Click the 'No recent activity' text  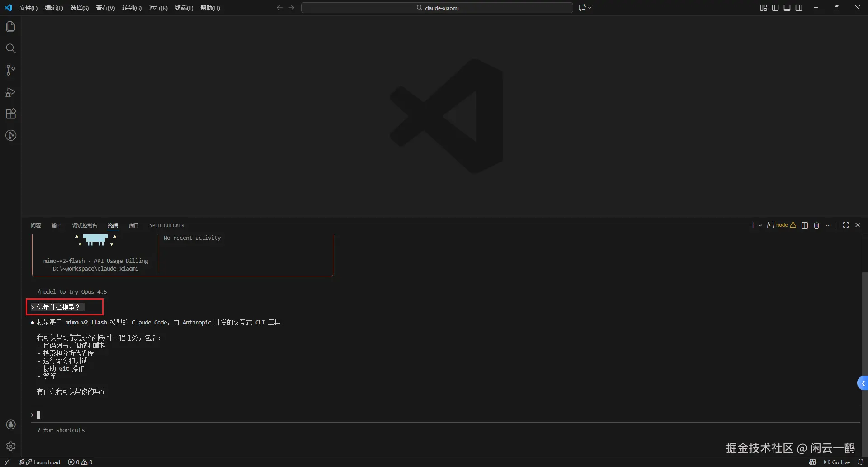pos(192,238)
